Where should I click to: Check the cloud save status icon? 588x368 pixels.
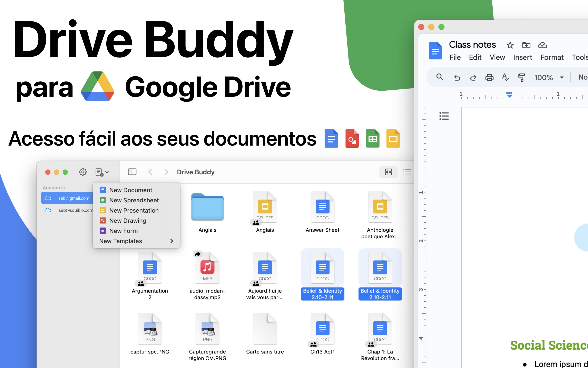coord(542,45)
